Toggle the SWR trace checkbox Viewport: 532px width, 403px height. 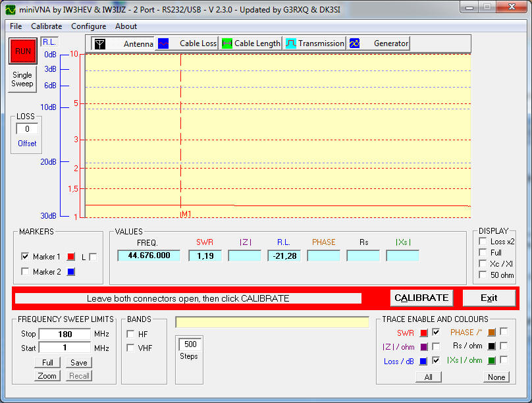click(436, 332)
